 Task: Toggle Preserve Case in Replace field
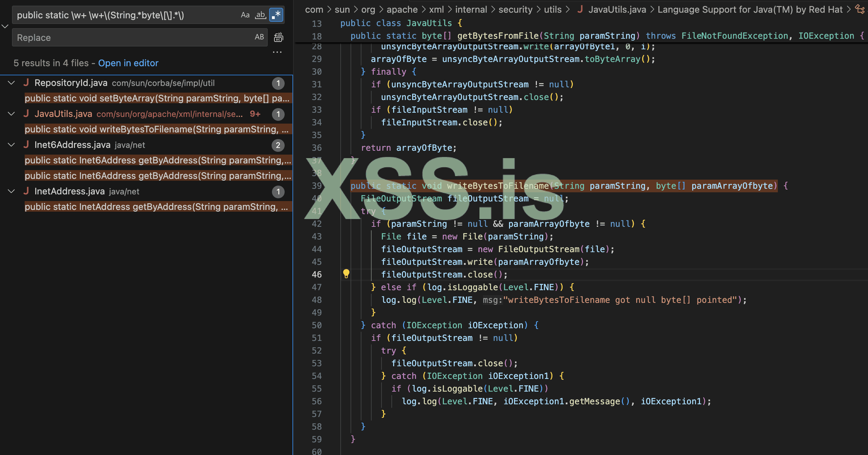coord(259,37)
